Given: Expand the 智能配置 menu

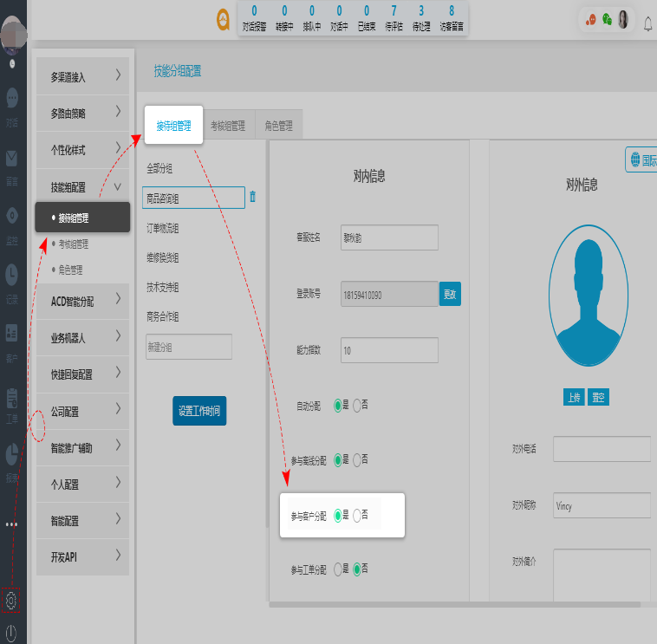Looking at the screenshot, I should coord(82,521).
